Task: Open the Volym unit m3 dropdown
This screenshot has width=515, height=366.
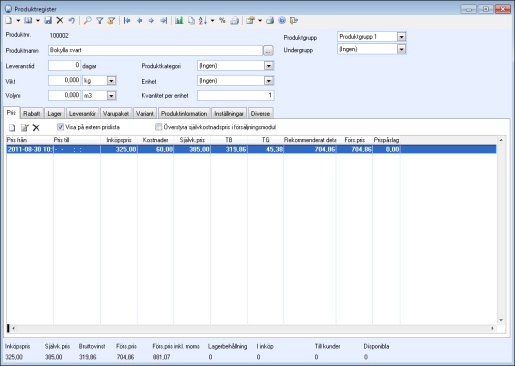Action: [111, 96]
